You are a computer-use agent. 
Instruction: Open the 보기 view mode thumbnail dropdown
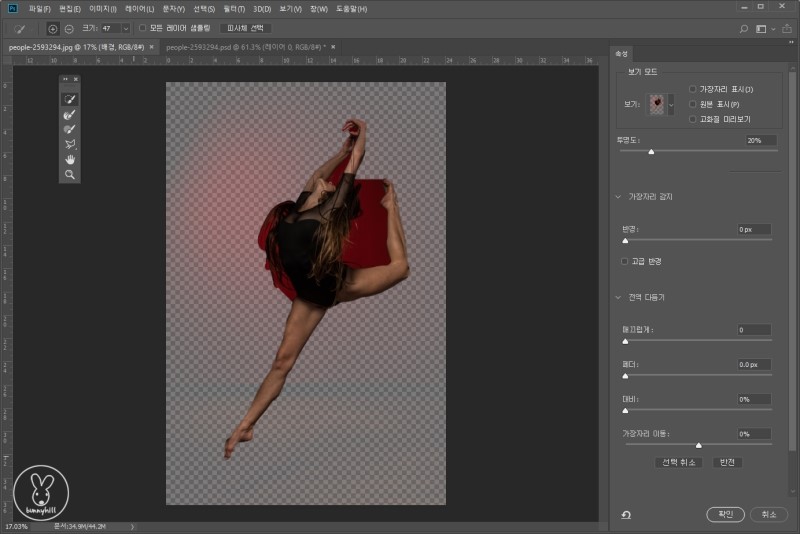click(x=671, y=104)
